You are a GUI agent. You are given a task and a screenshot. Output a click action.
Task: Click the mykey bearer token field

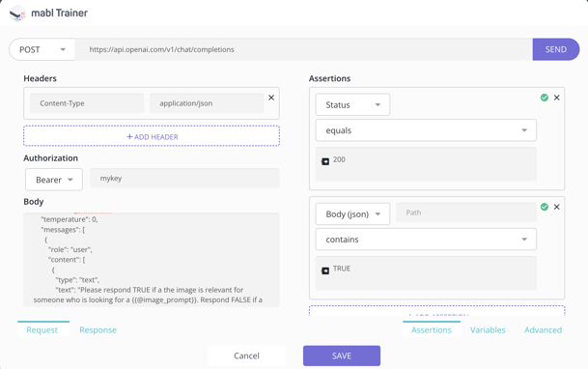184,178
